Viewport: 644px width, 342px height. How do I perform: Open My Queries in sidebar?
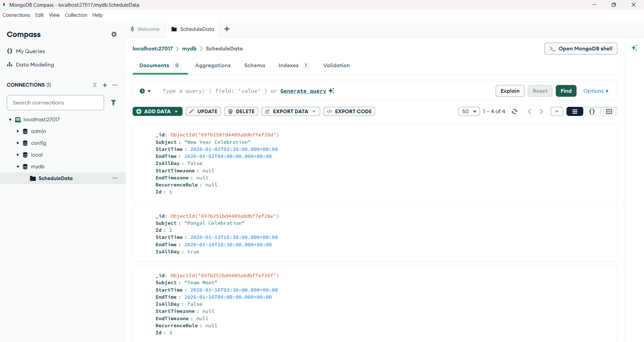(x=26, y=51)
